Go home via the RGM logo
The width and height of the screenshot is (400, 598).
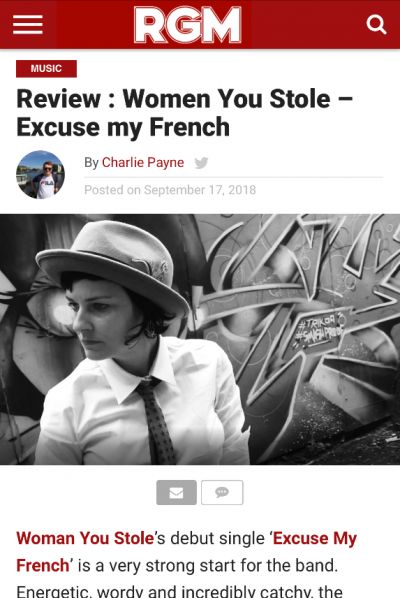(x=188, y=24)
